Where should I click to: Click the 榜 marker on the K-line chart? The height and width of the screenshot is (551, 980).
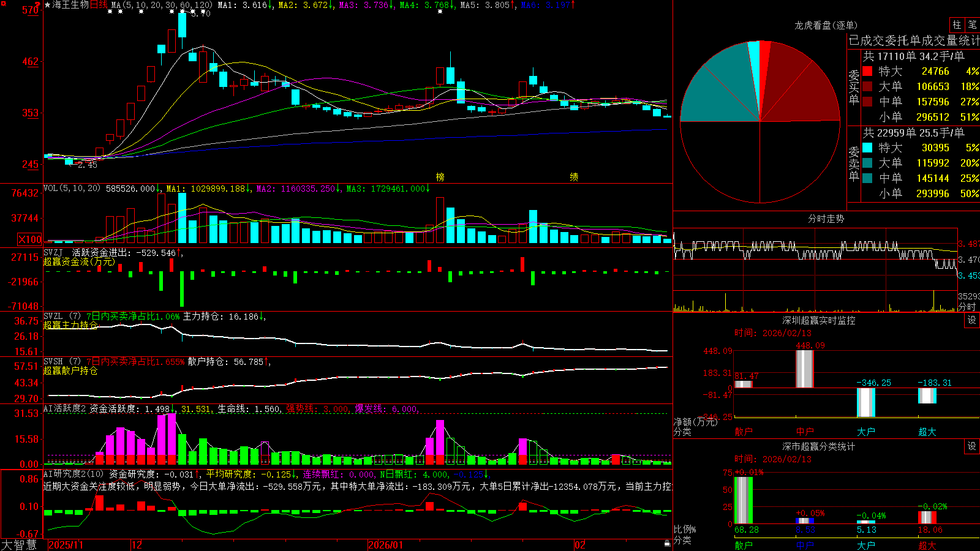440,177
